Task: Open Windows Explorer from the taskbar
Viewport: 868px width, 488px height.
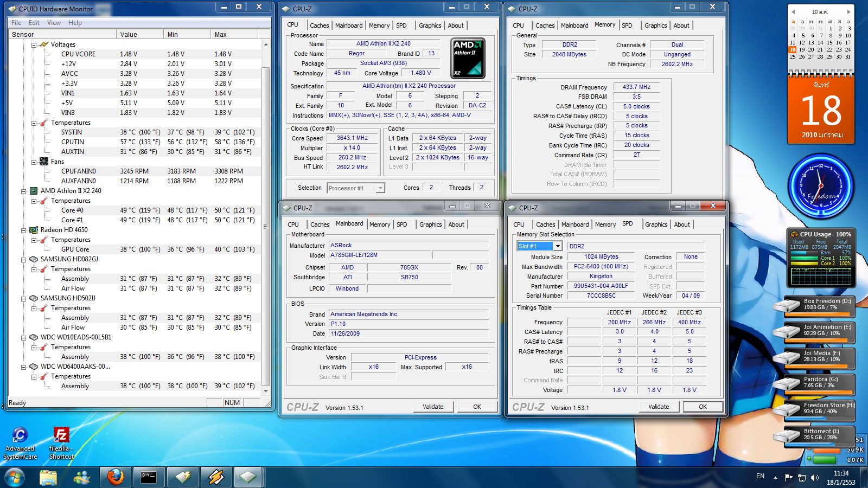Action: [48, 477]
